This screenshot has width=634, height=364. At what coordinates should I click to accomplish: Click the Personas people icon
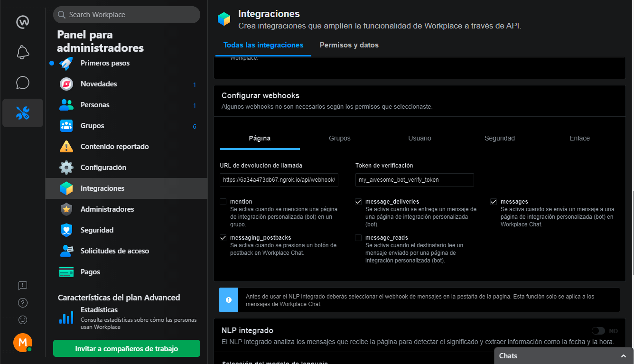(66, 105)
